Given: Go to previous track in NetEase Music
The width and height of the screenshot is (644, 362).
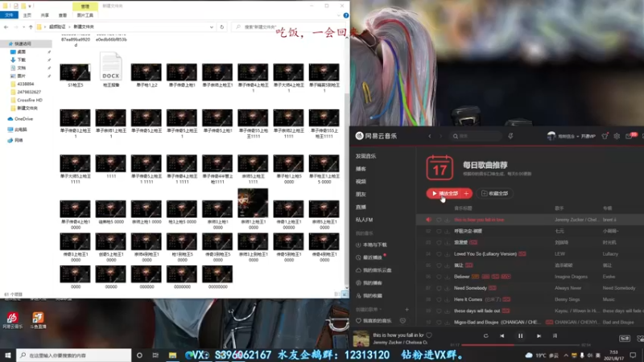Looking at the screenshot, I should pyautogui.click(x=502, y=335).
